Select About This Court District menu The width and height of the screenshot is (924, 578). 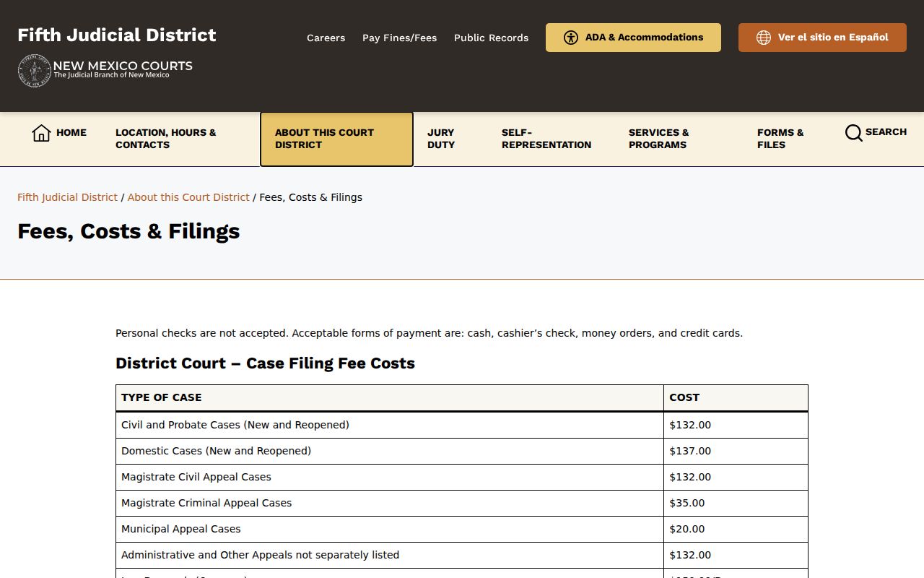pyautogui.click(x=336, y=139)
